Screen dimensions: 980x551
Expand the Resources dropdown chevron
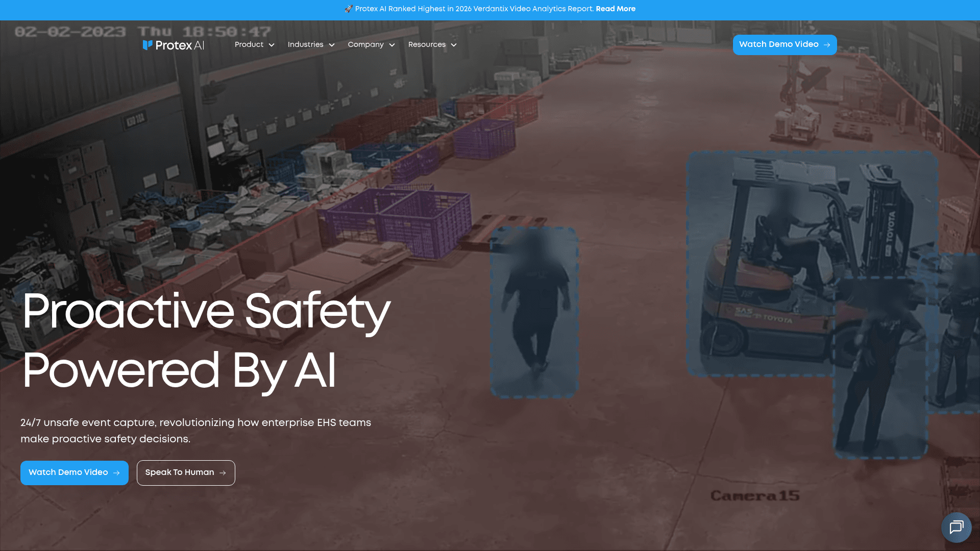pyautogui.click(x=454, y=45)
